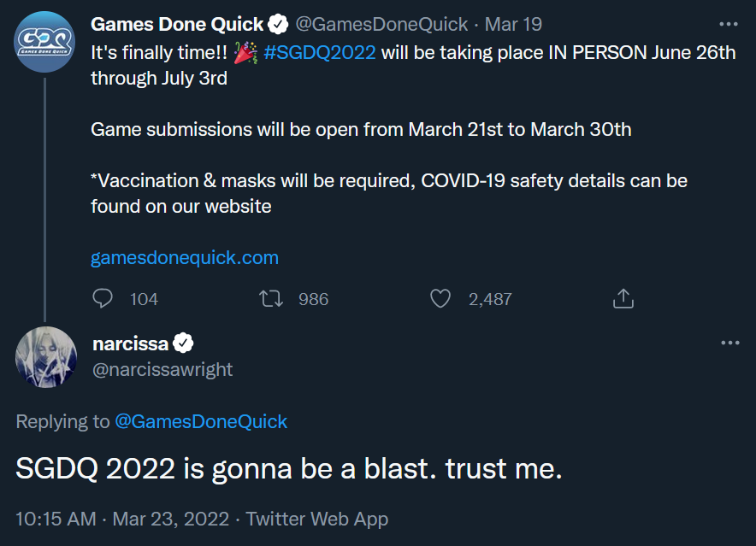Open the @narcissawright handle
This screenshot has height=546, width=756.
point(162,370)
